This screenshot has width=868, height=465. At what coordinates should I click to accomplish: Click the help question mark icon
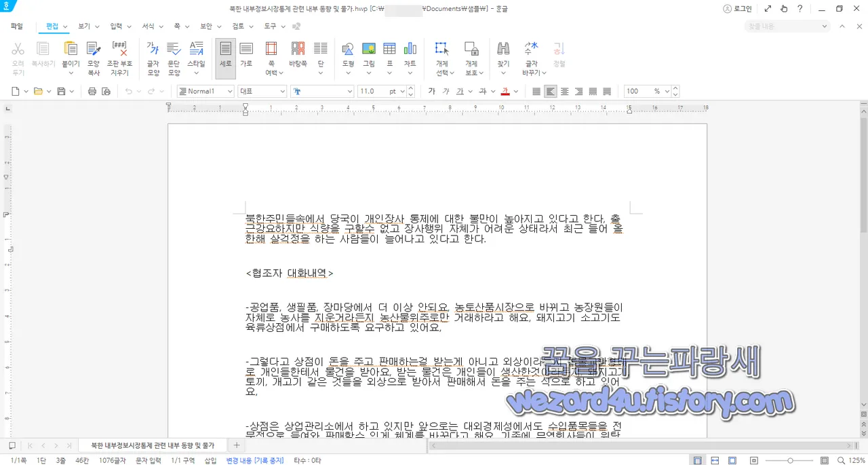click(800, 9)
